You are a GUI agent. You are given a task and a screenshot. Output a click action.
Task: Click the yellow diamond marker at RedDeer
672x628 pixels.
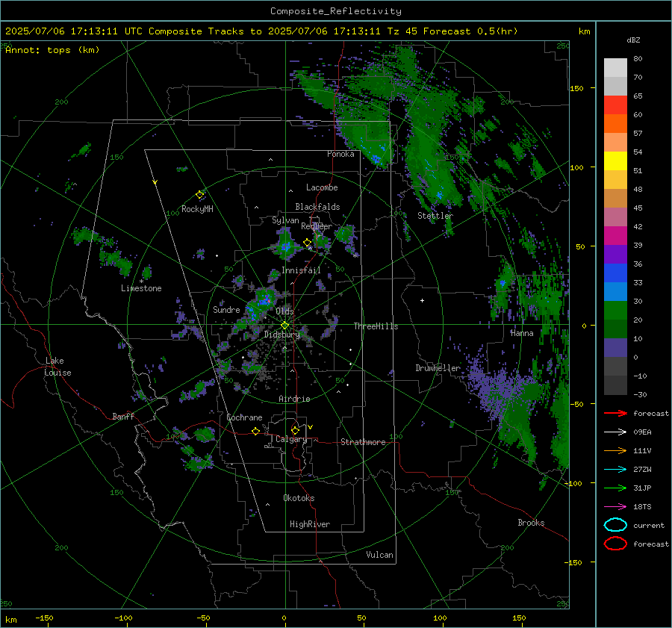click(307, 243)
